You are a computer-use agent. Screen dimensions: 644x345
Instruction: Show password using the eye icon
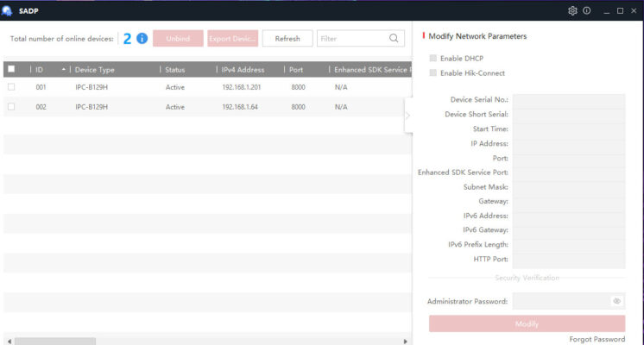[x=617, y=301]
